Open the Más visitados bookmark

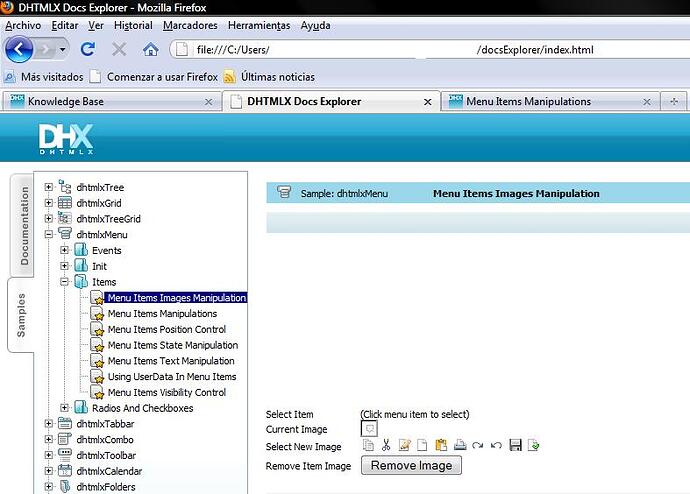[x=44, y=77]
